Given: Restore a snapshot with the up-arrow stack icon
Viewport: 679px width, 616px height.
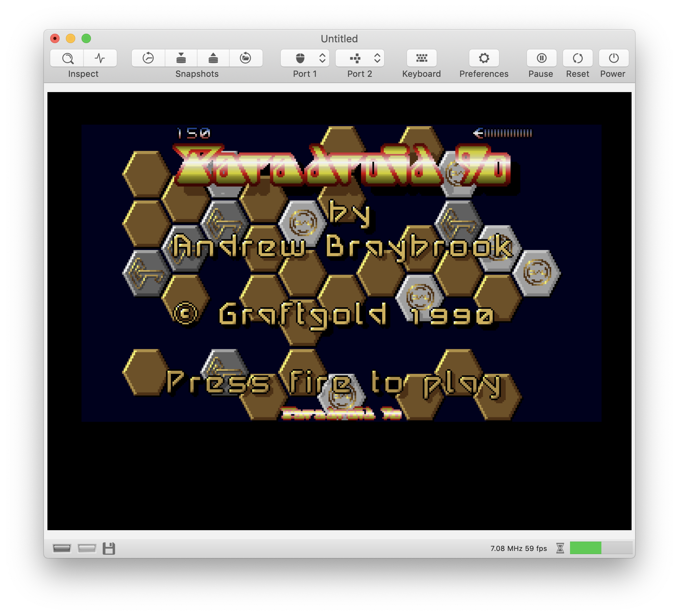Looking at the screenshot, I should pyautogui.click(x=213, y=58).
